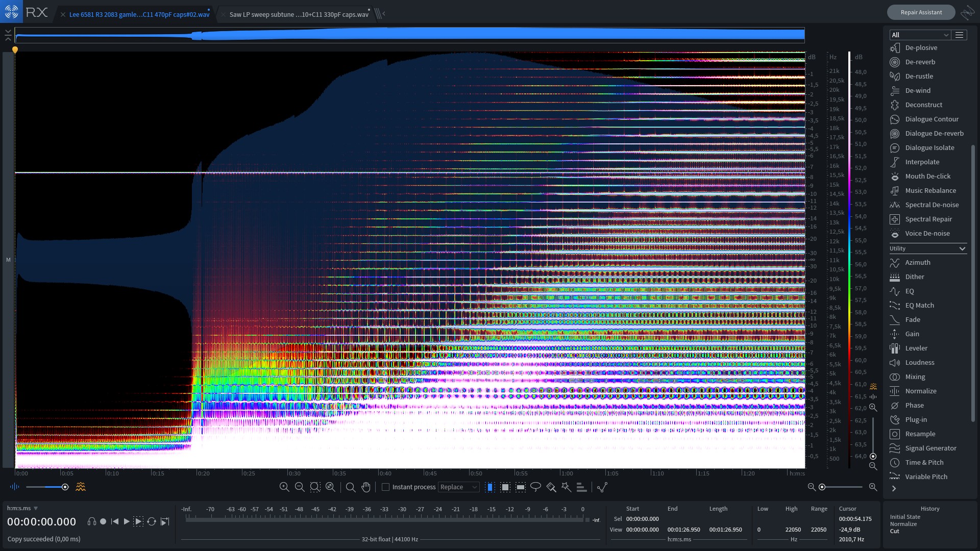Screen dimensions: 980x551
Task: Select the Lasso selection tool
Action: coord(536,487)
